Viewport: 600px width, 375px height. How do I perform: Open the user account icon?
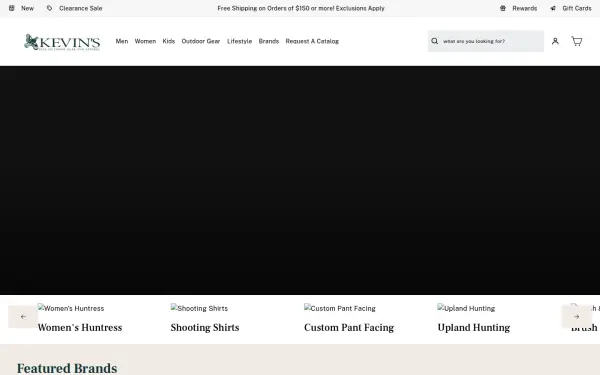pos(555,41)
